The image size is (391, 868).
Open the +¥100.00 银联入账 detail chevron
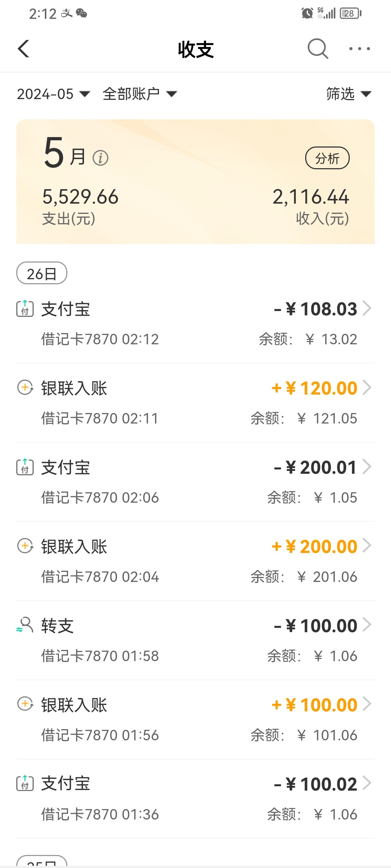tap(367, 704)
